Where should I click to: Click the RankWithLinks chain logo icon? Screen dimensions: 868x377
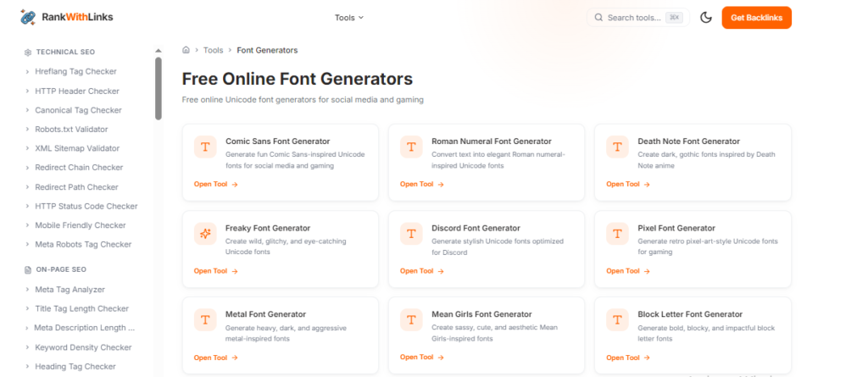[x=28, y=17]
